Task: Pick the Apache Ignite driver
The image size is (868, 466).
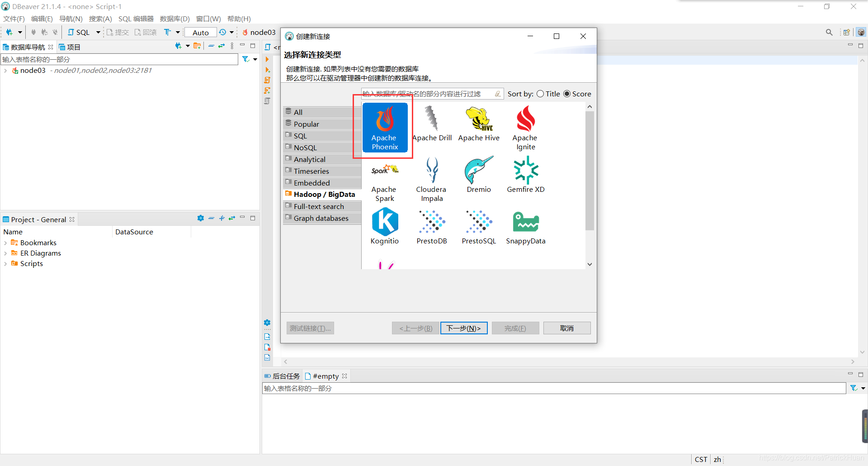Action: pyautogui.click(x=525, y=128)
